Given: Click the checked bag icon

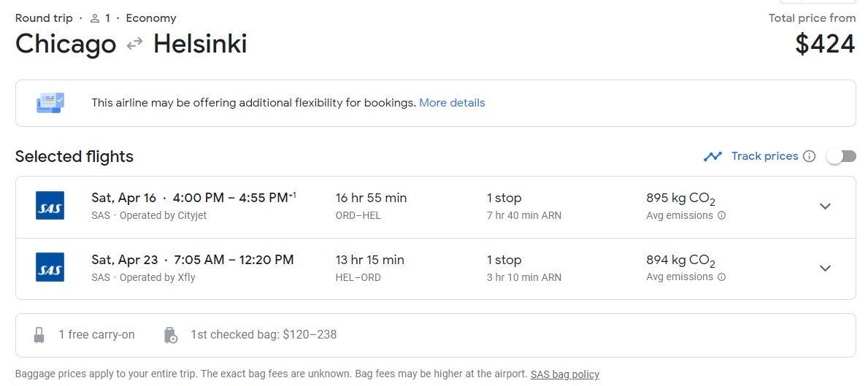Looking at the screenshot, I should coord(170,335).
